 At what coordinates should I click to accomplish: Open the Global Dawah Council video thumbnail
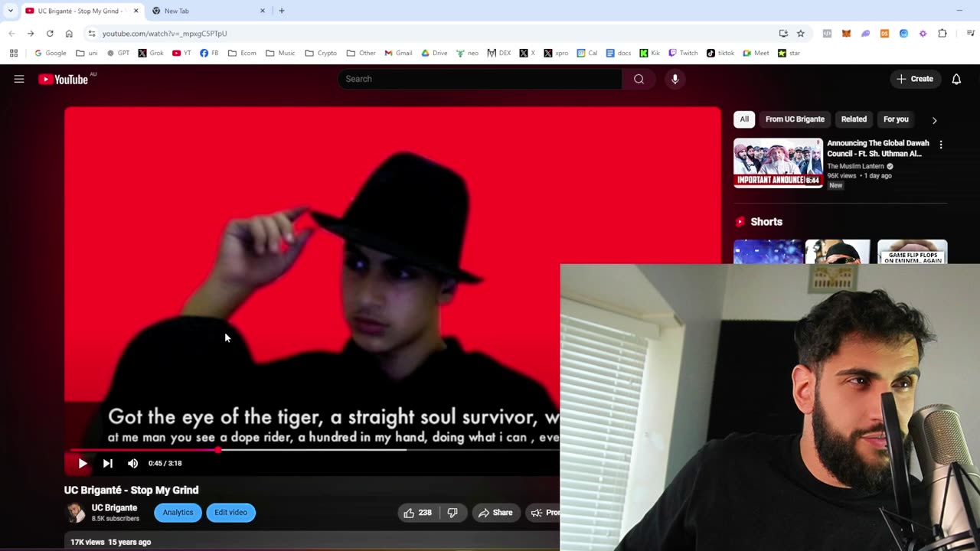coord(778,163)
